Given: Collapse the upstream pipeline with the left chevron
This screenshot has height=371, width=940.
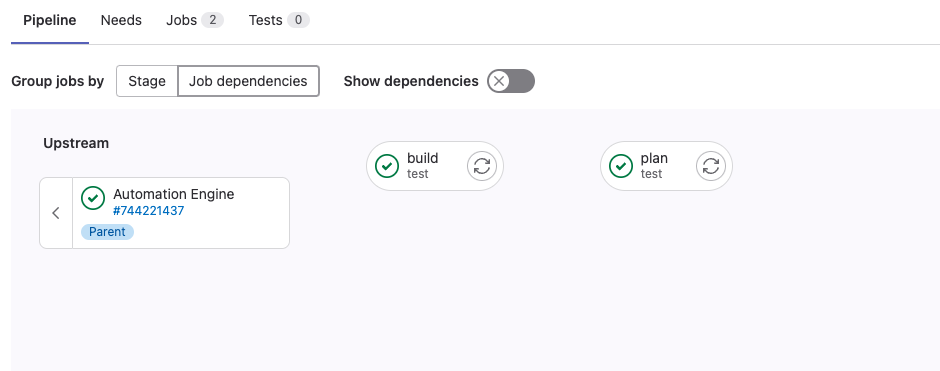Looking at the screenshot, I should click(56, 213).
